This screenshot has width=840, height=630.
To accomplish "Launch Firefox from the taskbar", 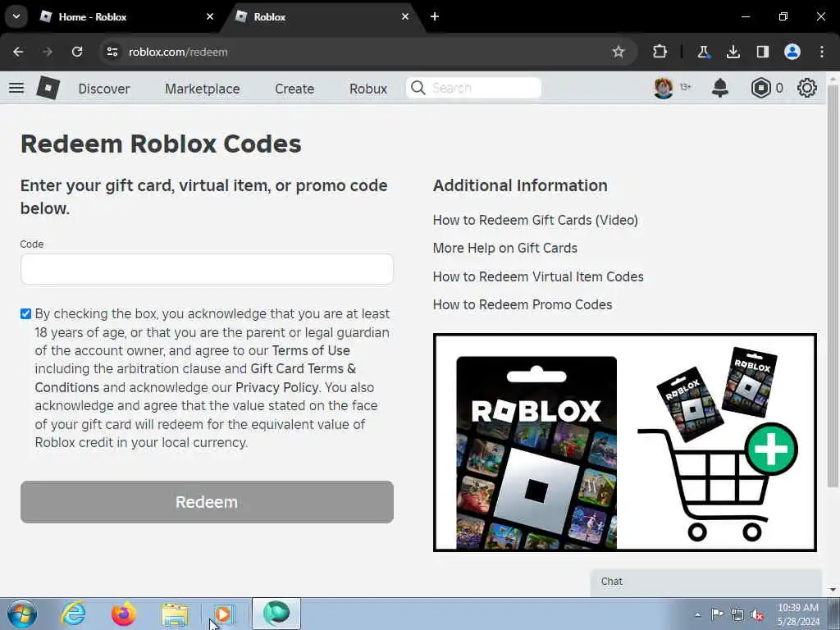I will (123, 614).
